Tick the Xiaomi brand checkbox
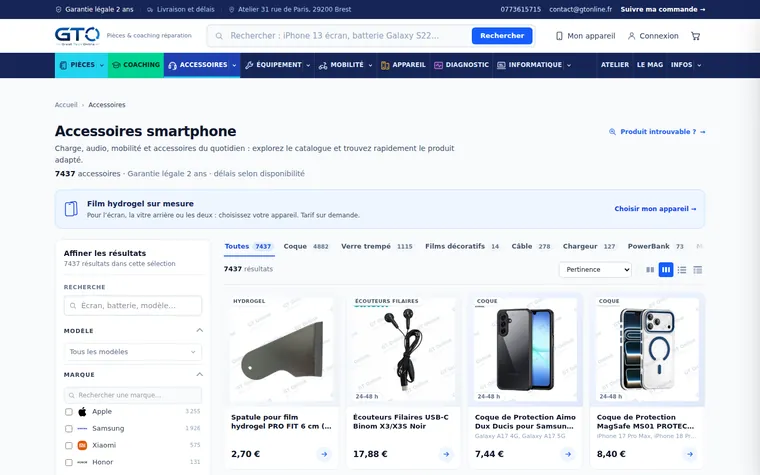Screen dimensions: 760x475 [x=69, y=445]
